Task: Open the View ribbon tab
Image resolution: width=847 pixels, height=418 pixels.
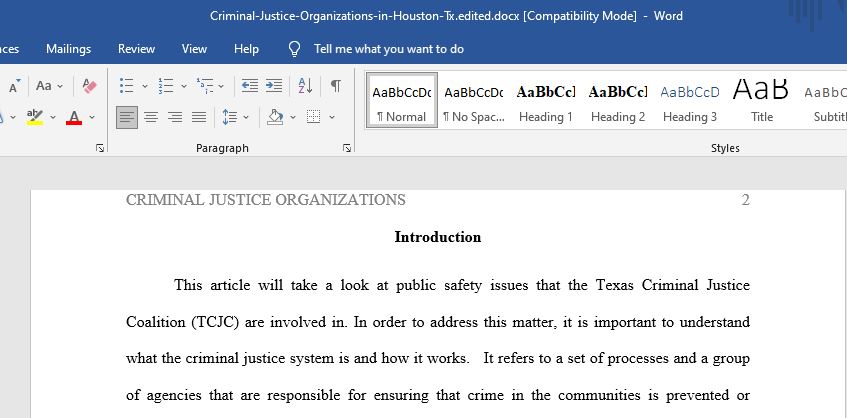Action: click(x=194, y=49)
